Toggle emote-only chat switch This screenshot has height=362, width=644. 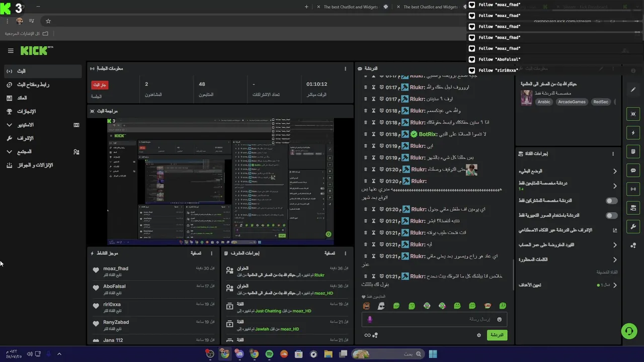pyautogui.click(x=611, y=215)
